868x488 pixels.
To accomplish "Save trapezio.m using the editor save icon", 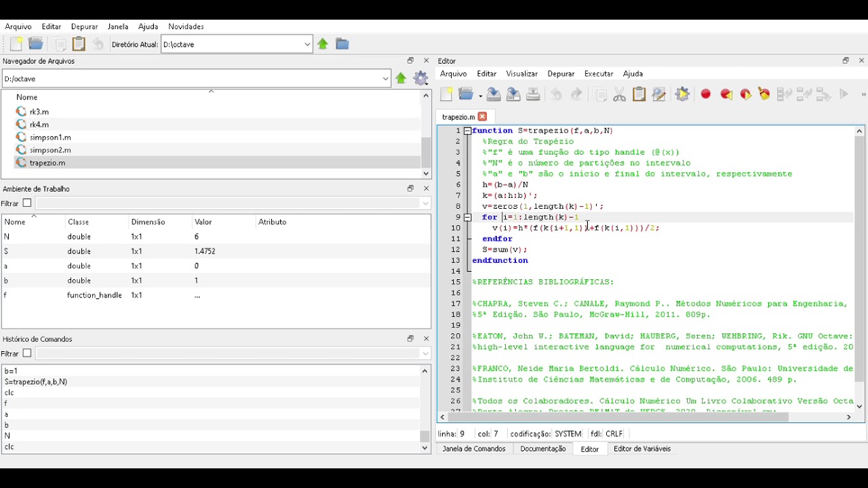I will click(494, 94).
